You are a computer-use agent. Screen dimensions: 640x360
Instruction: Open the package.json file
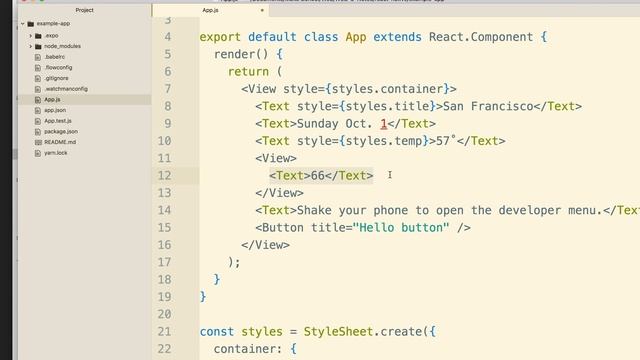pos(61,131)
